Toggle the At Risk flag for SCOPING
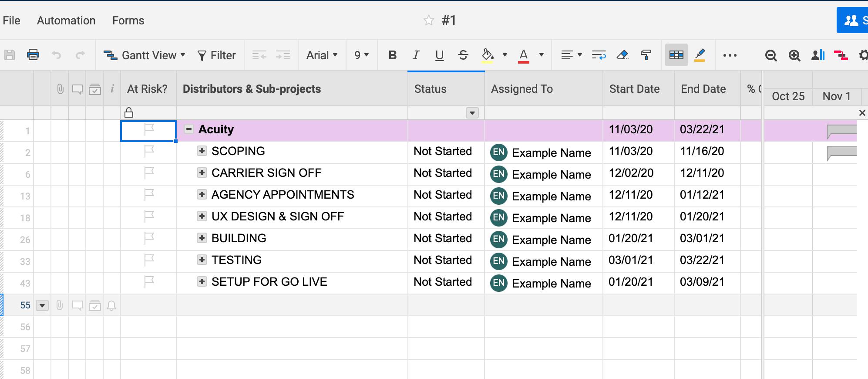Viewport: 868px width, 379px height. (x=149, y=151)
